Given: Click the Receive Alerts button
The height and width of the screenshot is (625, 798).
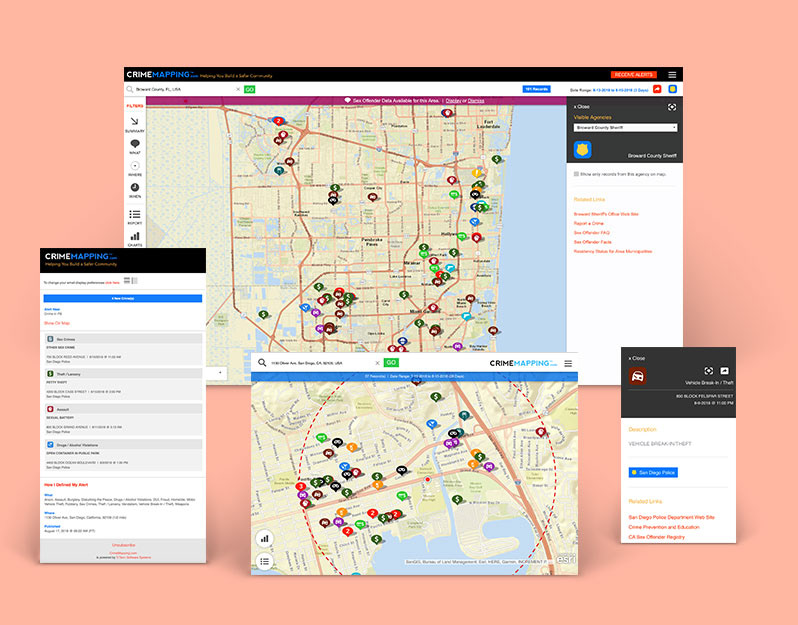Looking at the screenshot, I should 634,75.
